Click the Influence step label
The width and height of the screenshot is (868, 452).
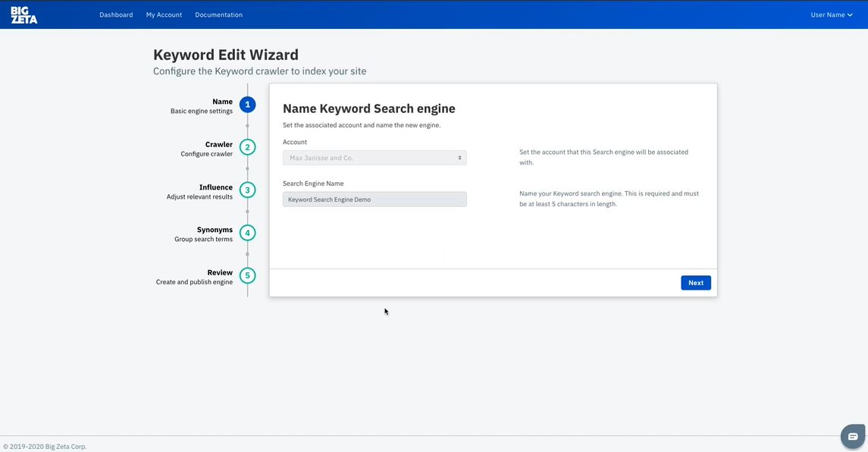pos(215,187)
